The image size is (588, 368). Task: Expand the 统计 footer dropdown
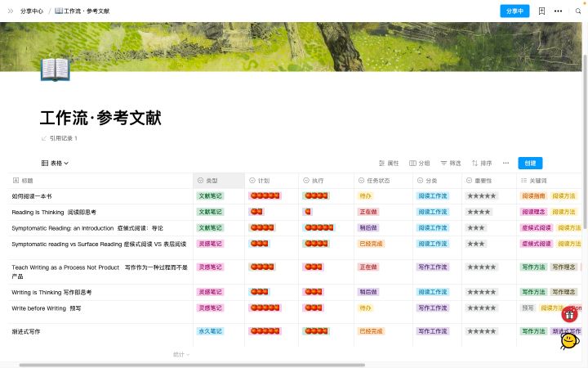[181, 354]
